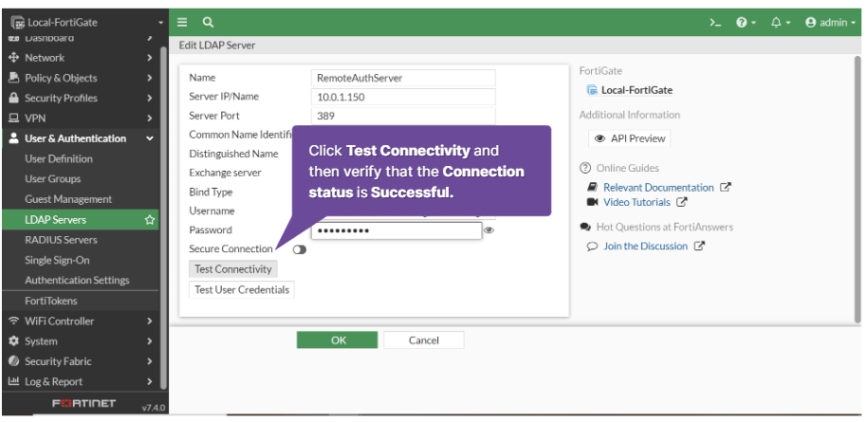Click the System gear icon
The width and height of the screenshot is (868, 422).
click(x=14, y=341)
